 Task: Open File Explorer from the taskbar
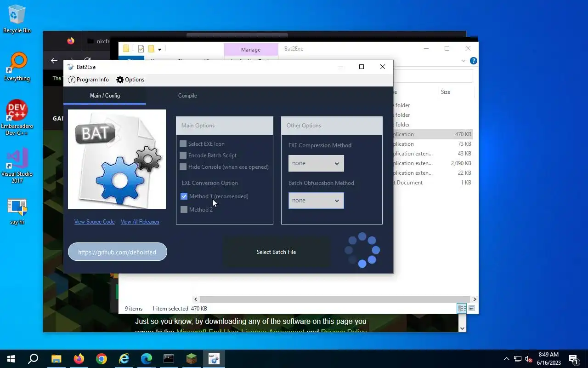click(x=56, y=359)
